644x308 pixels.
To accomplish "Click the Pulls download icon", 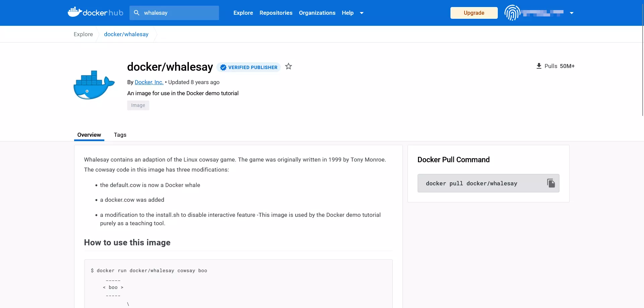I will coord(539,66).
